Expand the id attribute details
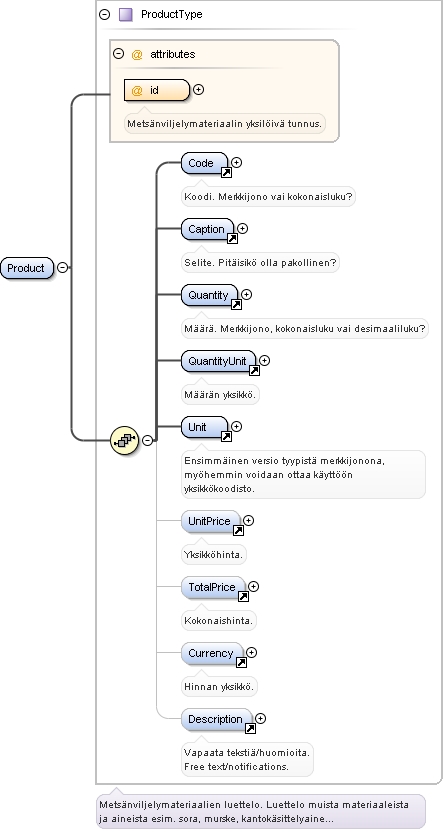This screenshot has width=444, height=832. click(x=198, y=90)
